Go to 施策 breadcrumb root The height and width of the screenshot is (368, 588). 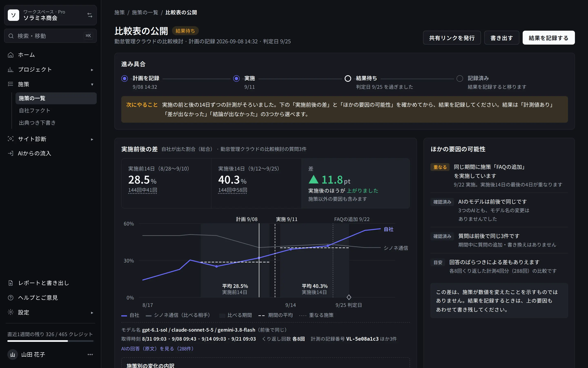(x=119, y=12)
